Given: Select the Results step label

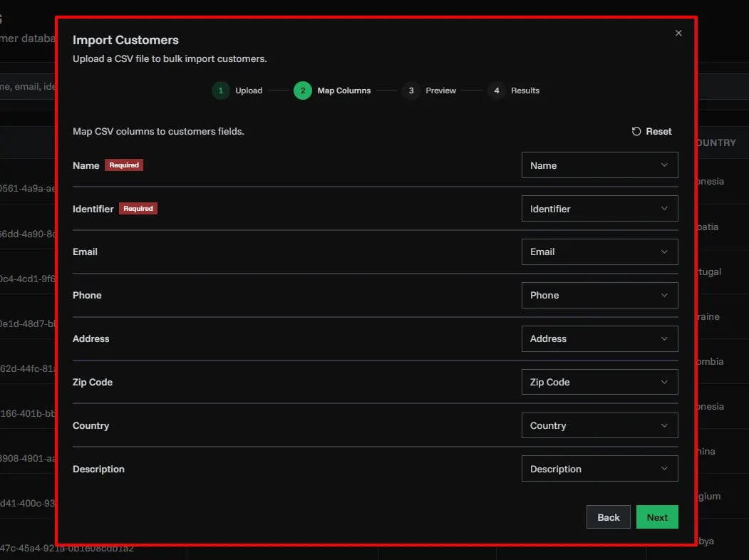Looking at the screenshot, I should coord(525,90).
